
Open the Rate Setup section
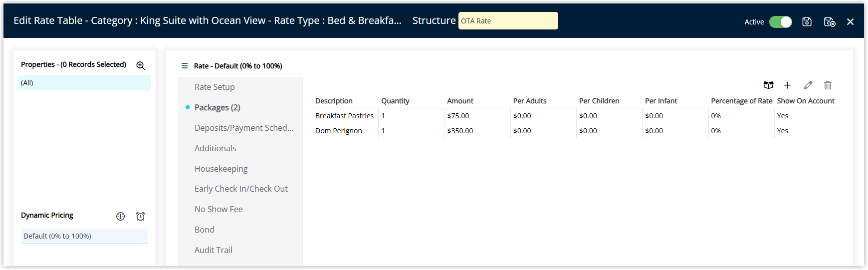click(x=215, y=87)
